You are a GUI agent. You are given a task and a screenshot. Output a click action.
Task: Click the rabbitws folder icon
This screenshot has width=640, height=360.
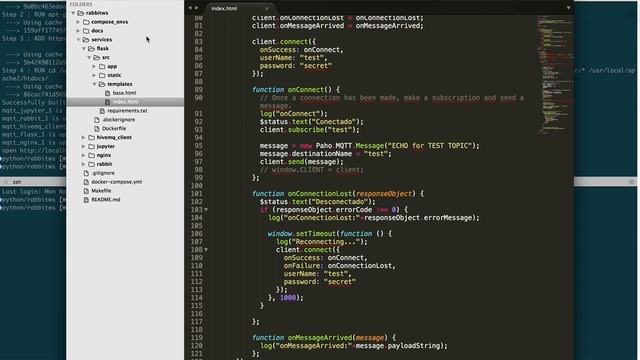pyautogui.click(x=80, y=13)
